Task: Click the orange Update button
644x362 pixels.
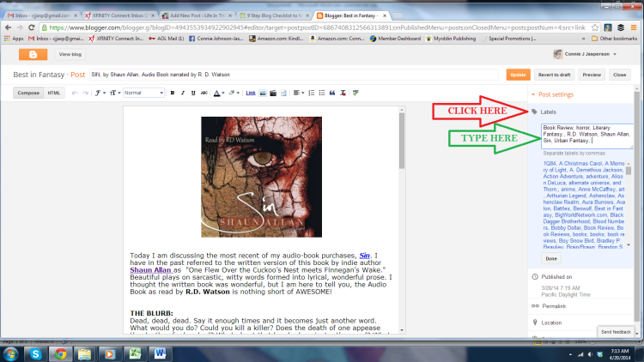Action: (x=517, y=75)
